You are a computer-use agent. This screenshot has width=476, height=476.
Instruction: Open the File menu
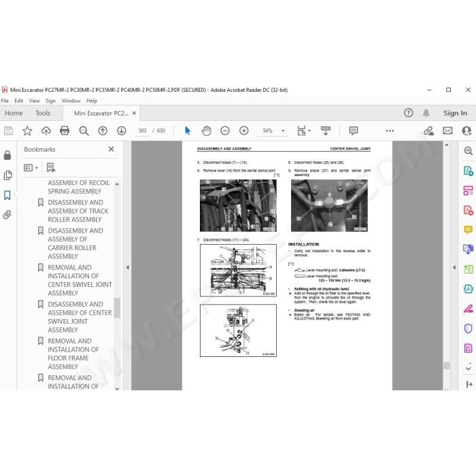pos(5,101)
